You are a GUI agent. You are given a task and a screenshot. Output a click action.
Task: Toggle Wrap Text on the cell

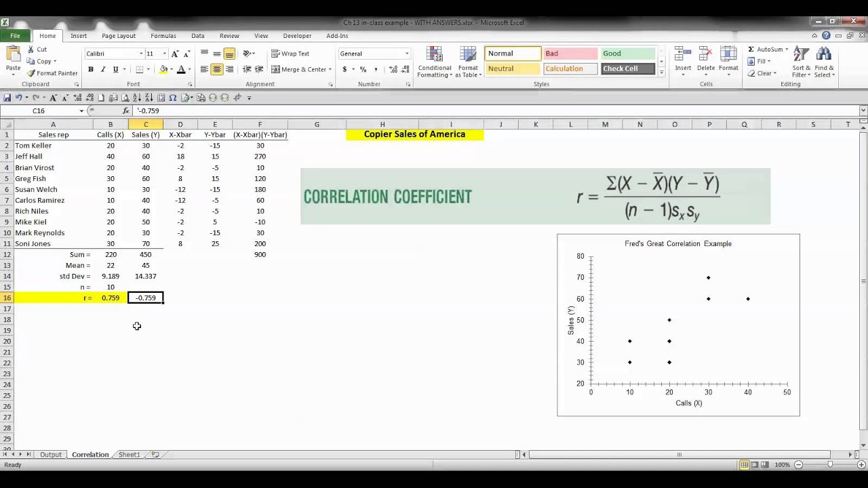[x=290, y=54]
